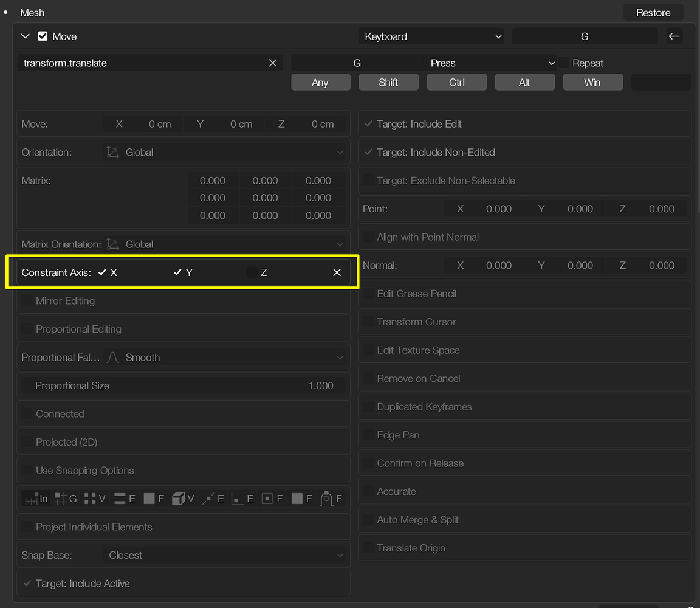Toggle Target: Include Edit
Image resolution: width=700 pixels, height=608 pixels.
(x=368, y=124)
